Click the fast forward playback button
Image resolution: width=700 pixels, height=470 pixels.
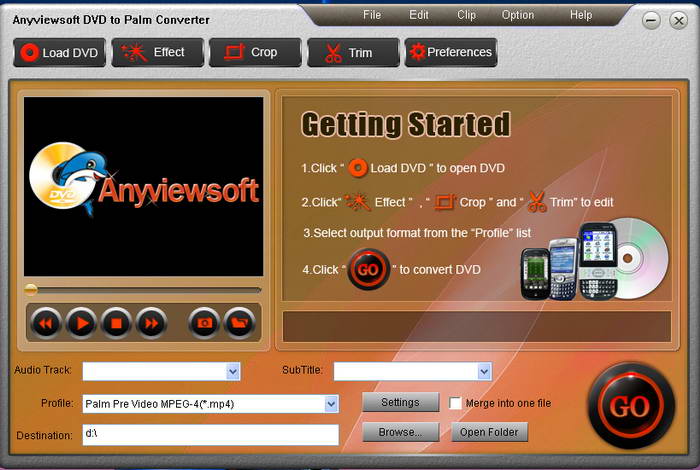(x=151, y=323)
